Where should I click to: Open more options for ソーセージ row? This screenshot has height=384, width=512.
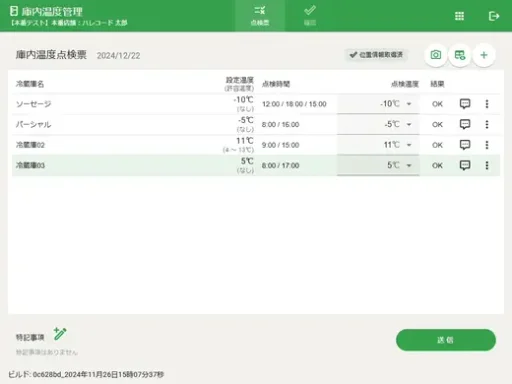click(487, 104)
